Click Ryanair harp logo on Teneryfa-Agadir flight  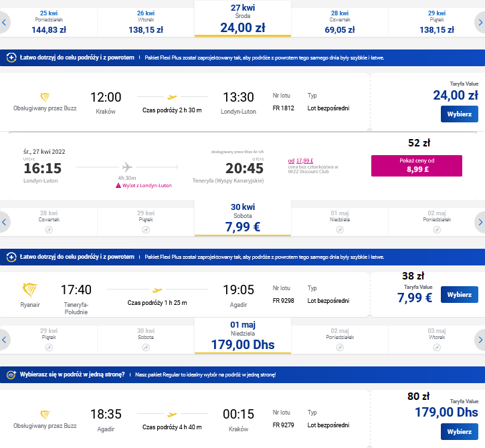point(30,290)
